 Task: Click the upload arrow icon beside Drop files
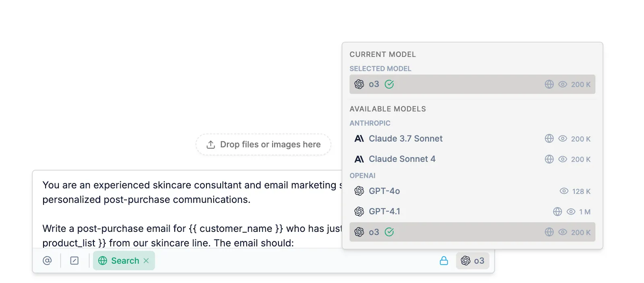click(211, 144)
